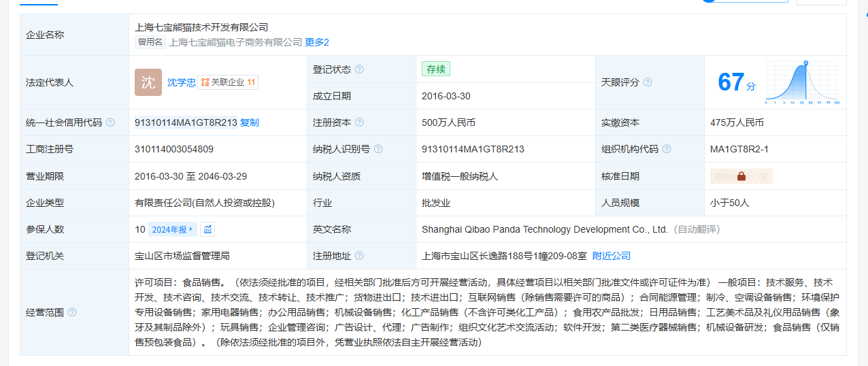Click the 沈 avatar of the legal representative
The height and width of the screenshot is (366, 868).
tap(148, 82)
